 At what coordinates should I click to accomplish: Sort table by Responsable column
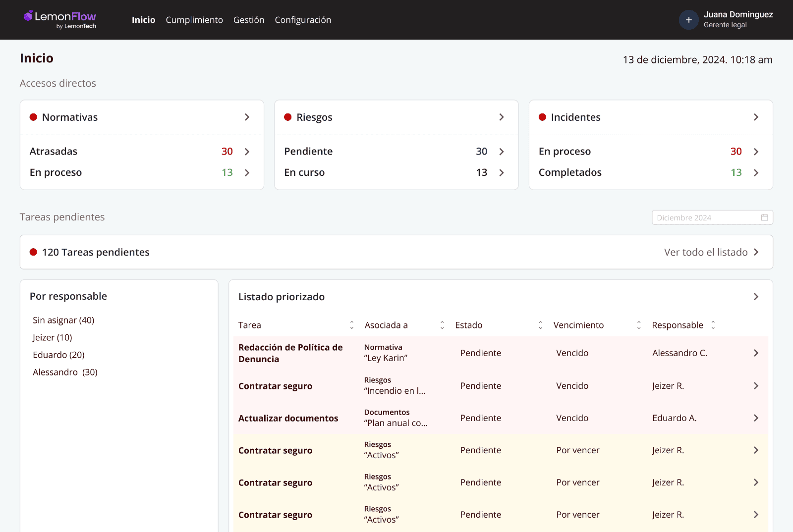click(713, 325)
